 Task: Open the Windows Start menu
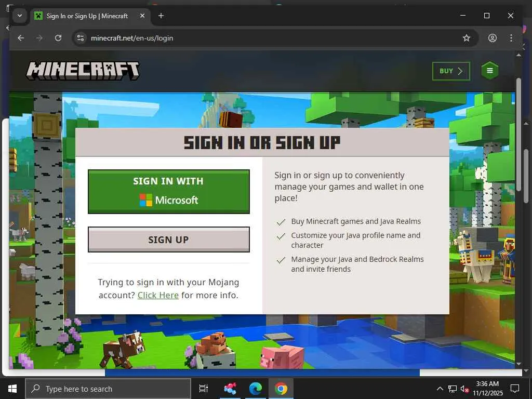(x=12, y=389)
